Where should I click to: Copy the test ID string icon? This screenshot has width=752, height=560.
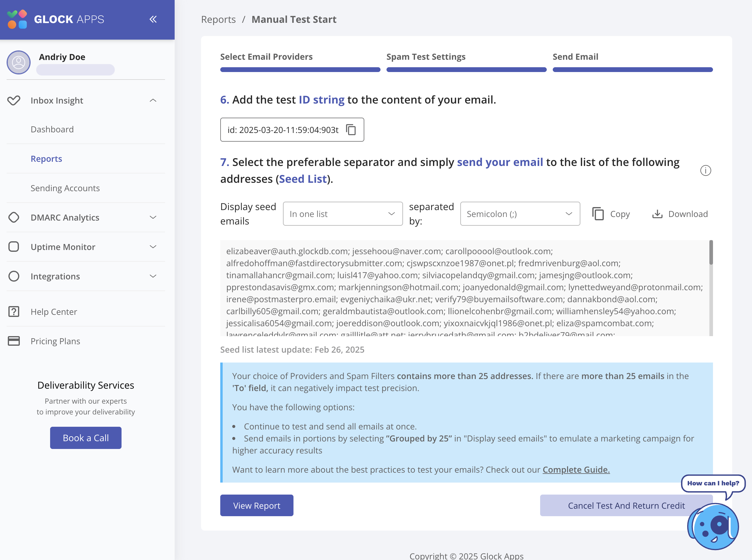[351, 129]
